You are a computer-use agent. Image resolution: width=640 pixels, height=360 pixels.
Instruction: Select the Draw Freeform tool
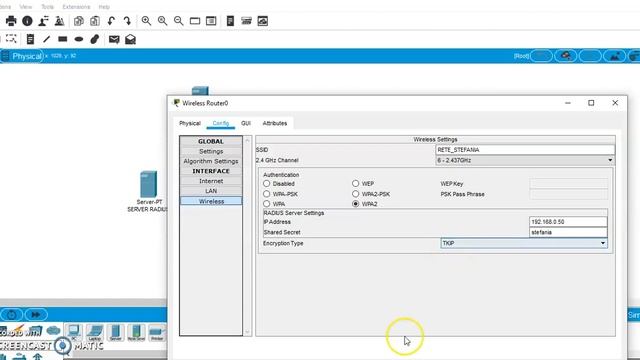point(95,39)
